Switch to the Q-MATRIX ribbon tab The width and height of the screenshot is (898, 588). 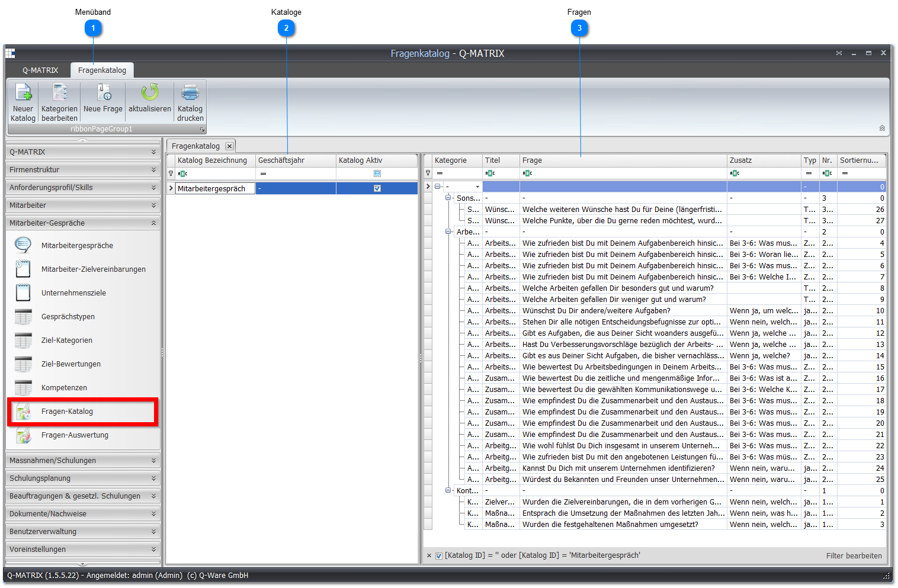point(40,70)
